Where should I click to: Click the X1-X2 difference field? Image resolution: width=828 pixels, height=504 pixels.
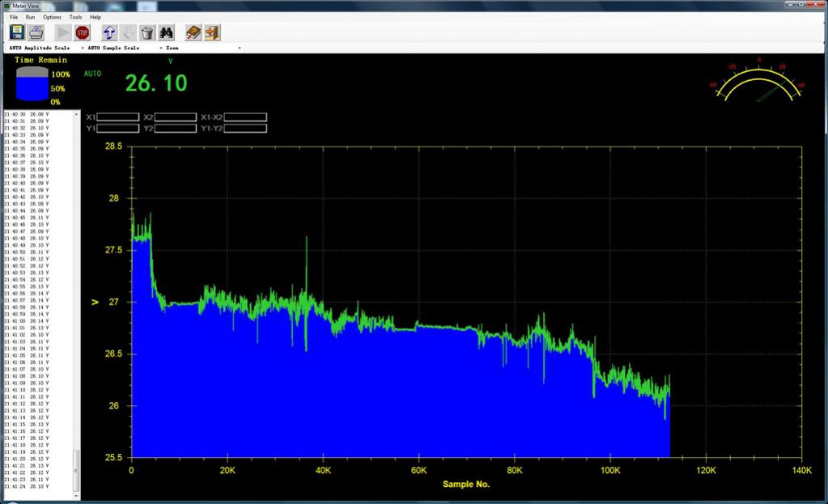[245, 117]
